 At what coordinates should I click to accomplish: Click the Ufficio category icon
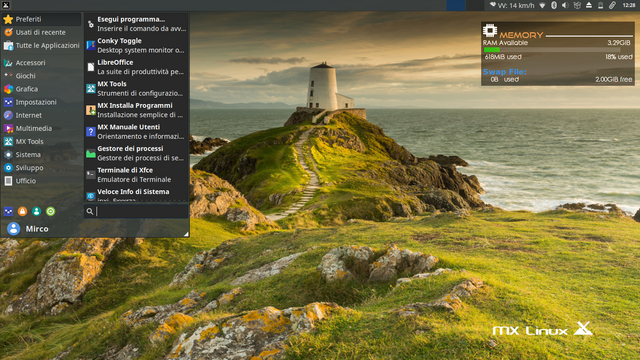(x=8, y=181)
